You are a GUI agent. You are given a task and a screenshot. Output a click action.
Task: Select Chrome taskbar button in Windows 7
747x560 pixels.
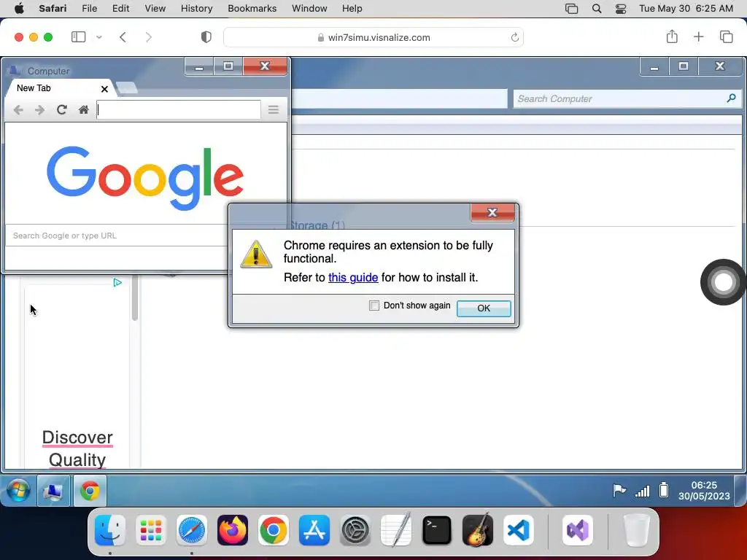(90, 491)
